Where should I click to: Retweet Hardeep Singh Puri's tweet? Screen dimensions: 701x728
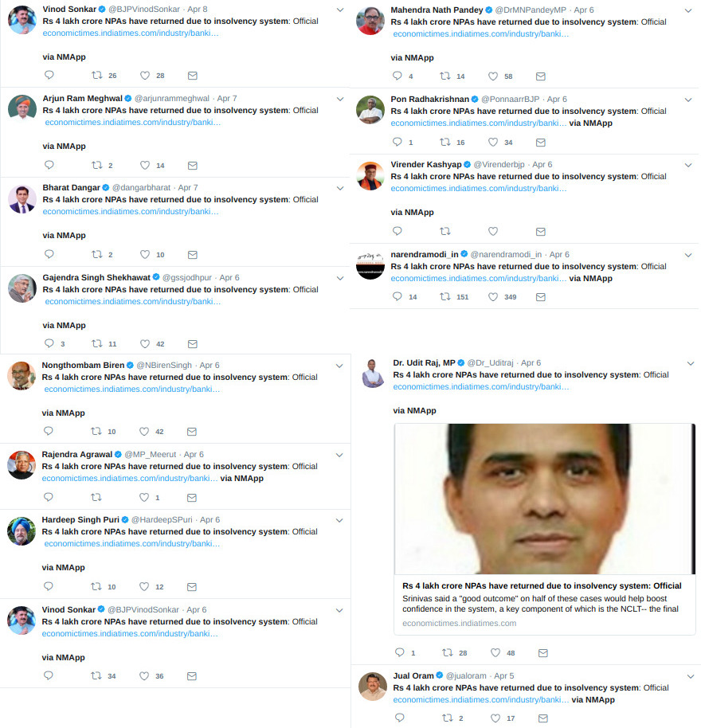(96, 586)
